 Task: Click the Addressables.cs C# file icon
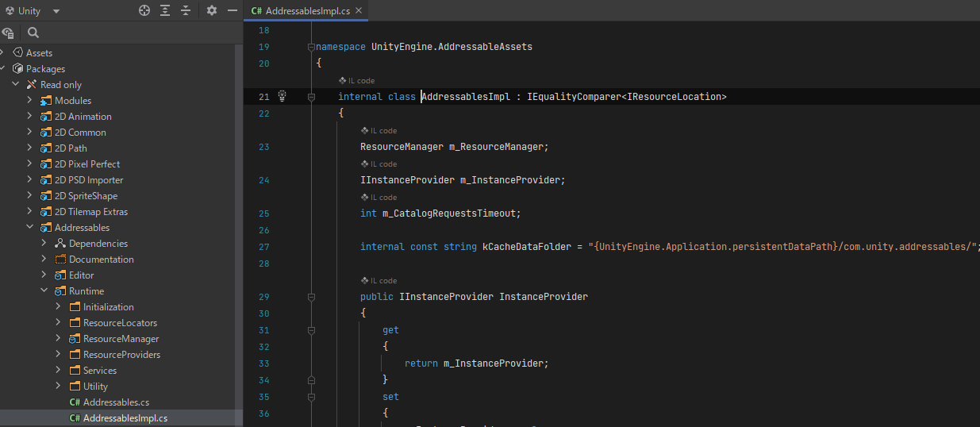[75, 402]
